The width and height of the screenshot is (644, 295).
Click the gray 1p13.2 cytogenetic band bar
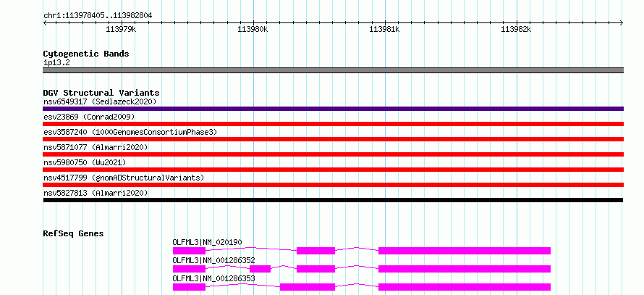coord(334,70)
